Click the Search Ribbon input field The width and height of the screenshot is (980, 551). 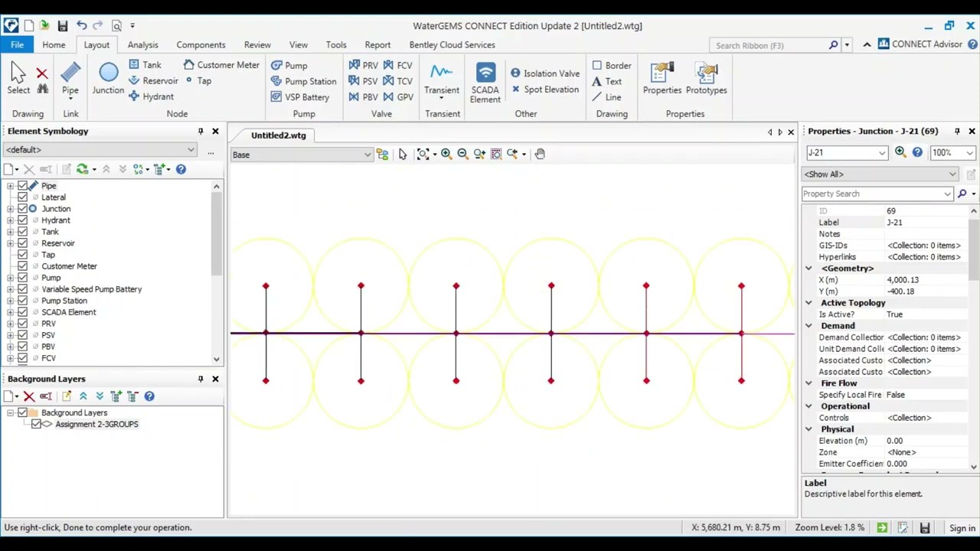(769, 45)
